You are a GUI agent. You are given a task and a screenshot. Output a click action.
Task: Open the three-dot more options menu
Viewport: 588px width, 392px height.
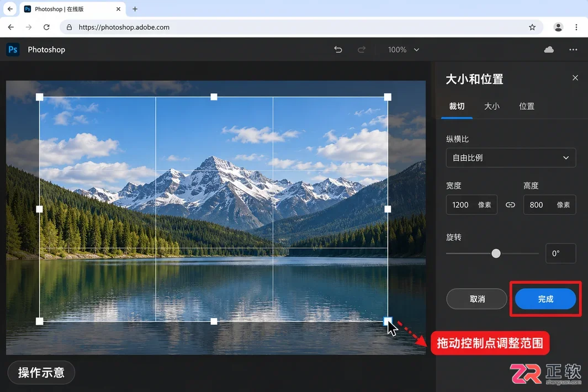573,50
